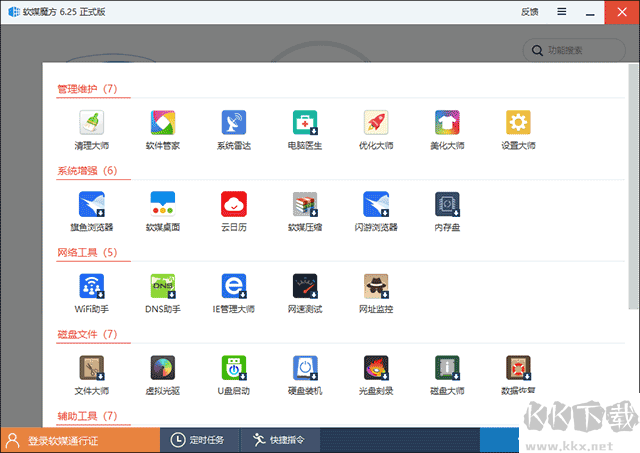Open 云日历 cloud calendar
The width and height of the screenshot is (640, 453).
pos(234,211)
